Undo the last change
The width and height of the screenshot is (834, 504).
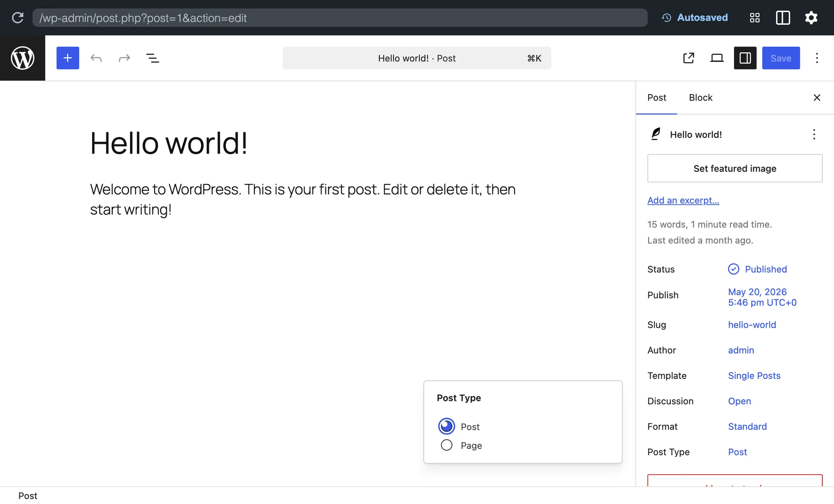tap(96, 58)
